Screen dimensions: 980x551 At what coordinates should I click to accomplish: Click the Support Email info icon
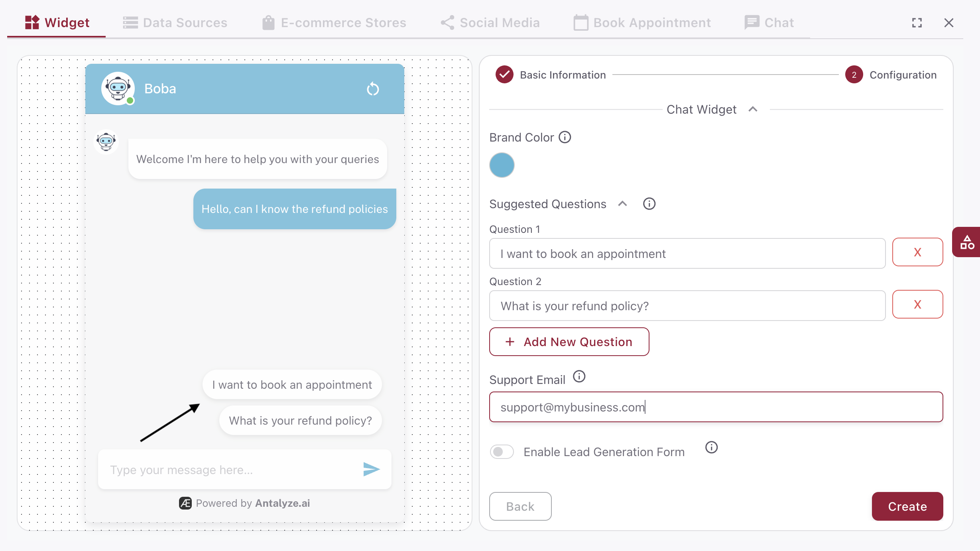[x=579, y=376]
